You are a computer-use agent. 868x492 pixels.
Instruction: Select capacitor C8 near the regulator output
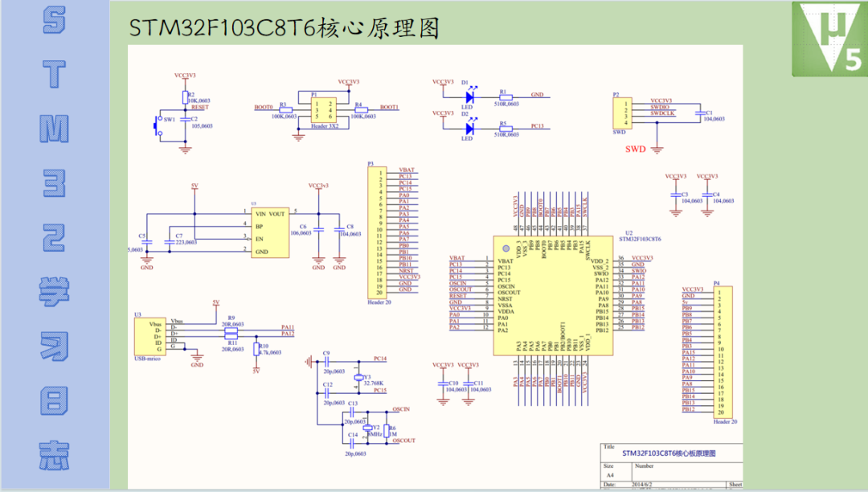pos(339,230)
